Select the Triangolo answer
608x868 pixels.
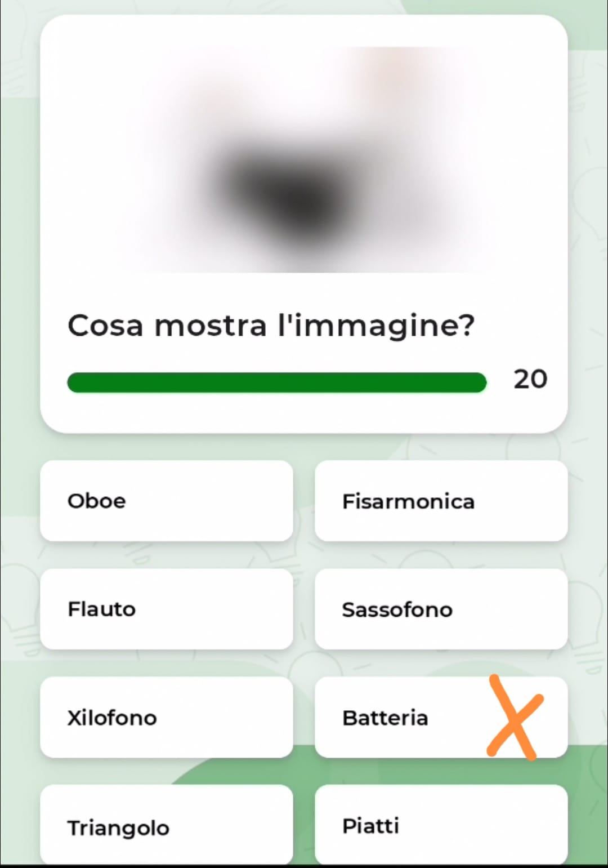tap(167, 824)
